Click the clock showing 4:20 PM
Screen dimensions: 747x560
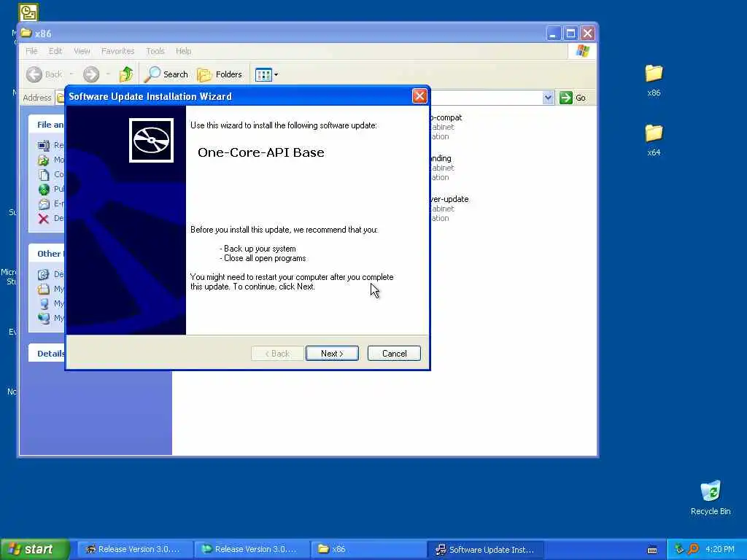719,549
